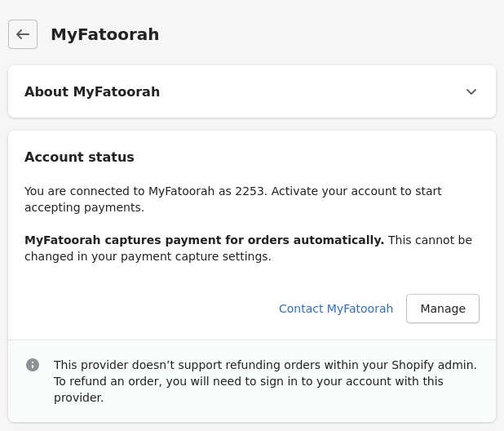Click 'accepting payments.' line of text

(x=84, y=207)
